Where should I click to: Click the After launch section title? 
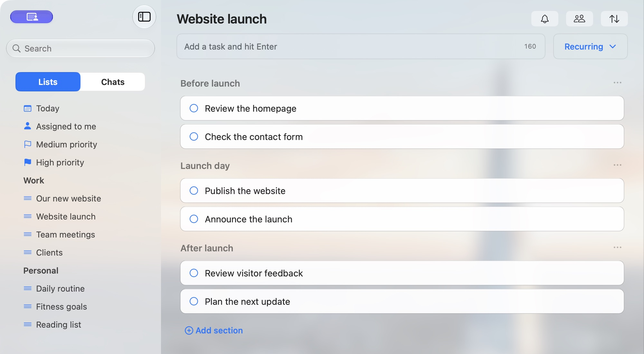[x=207, y=248]
